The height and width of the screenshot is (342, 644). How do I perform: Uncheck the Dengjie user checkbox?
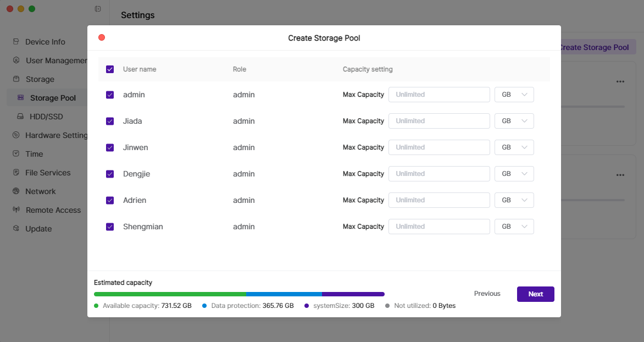110,174
